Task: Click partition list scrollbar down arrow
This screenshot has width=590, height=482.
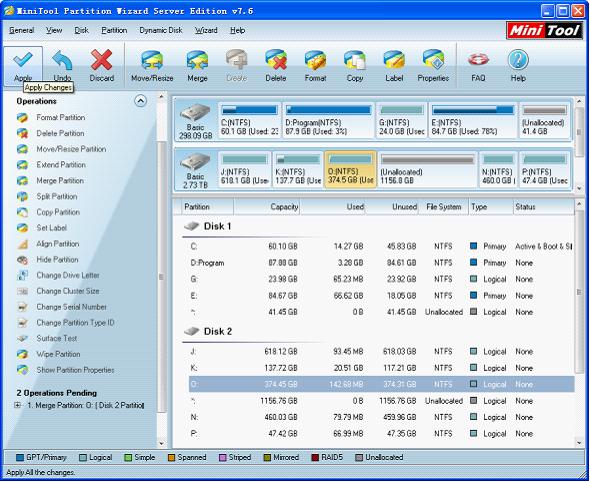Action: (x=579, y=443)
